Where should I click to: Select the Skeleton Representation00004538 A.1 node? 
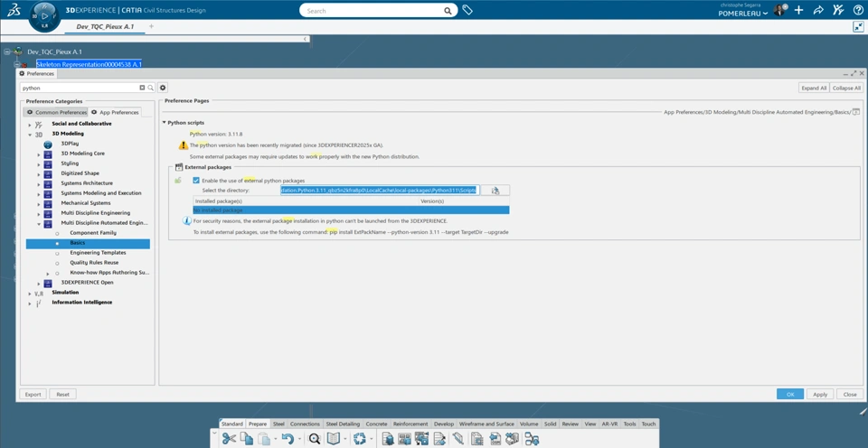(x=90, y=64)
